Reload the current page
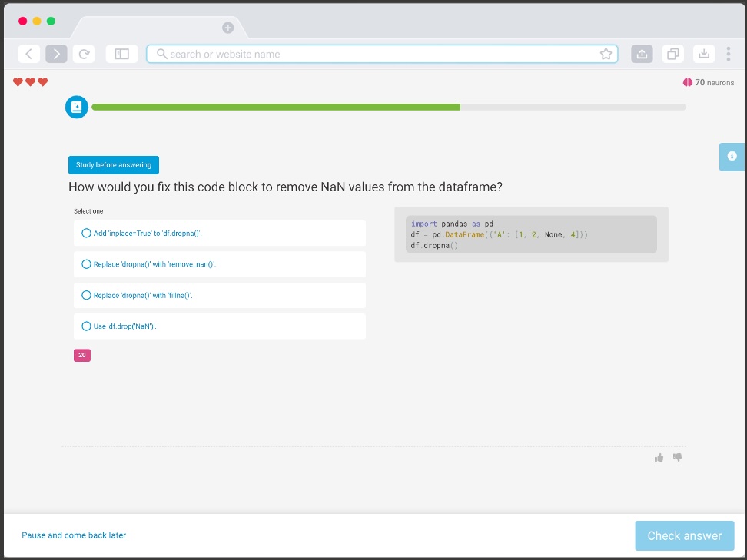This screenshot has height=560, width=747. 84,54
